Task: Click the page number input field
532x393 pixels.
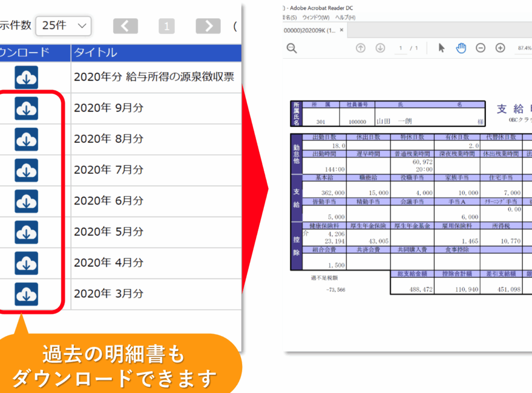Action: 401,48
